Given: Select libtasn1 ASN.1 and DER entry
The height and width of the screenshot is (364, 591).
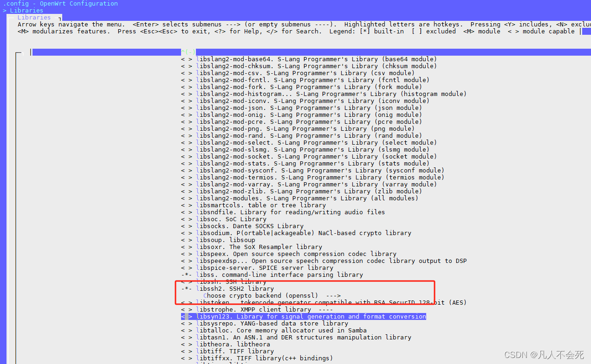Looking at the screenshot, I should coord(296,338).
